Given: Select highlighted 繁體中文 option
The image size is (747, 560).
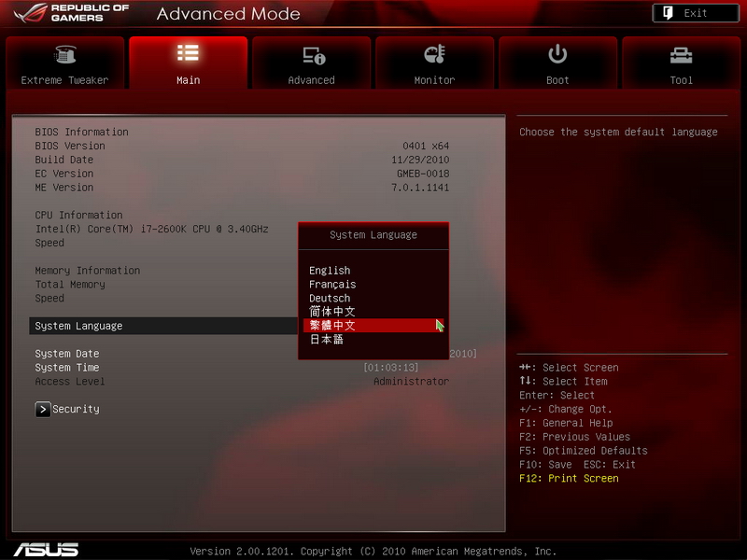Looking at the screenshot, I should (373, 326).
